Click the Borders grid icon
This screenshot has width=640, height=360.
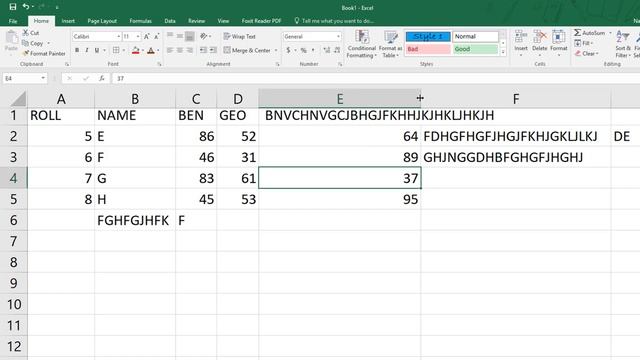tap(116, 50)
